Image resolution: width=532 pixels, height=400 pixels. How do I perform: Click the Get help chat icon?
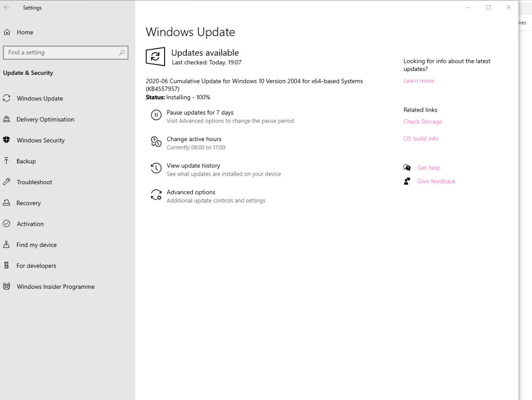(x=407, y=168)
